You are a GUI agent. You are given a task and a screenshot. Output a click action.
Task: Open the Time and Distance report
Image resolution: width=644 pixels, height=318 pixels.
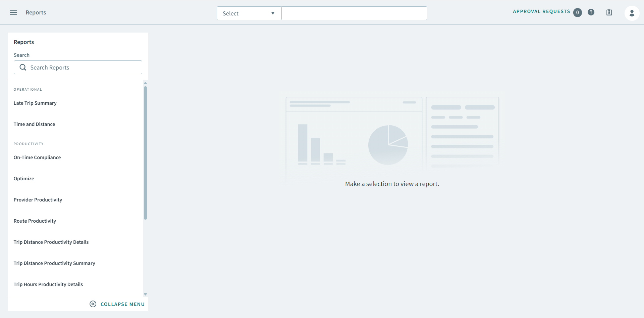(x=34, y=124)
